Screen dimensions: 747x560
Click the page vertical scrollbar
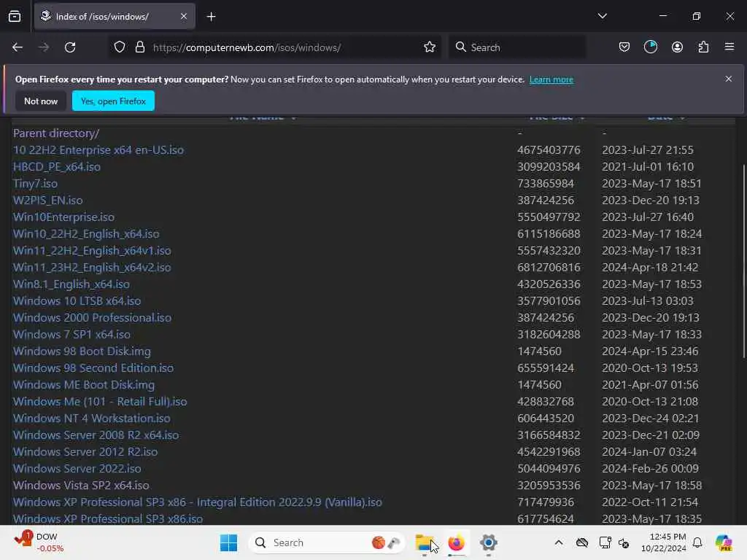(x=743, y=261)
